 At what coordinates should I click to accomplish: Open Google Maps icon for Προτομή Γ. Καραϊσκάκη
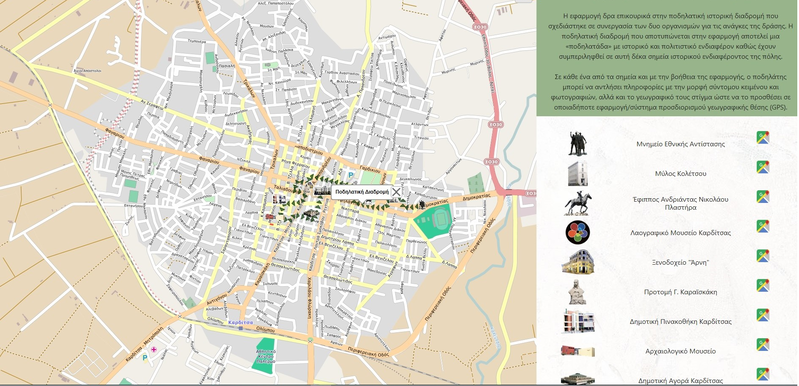tap(762, 285)
